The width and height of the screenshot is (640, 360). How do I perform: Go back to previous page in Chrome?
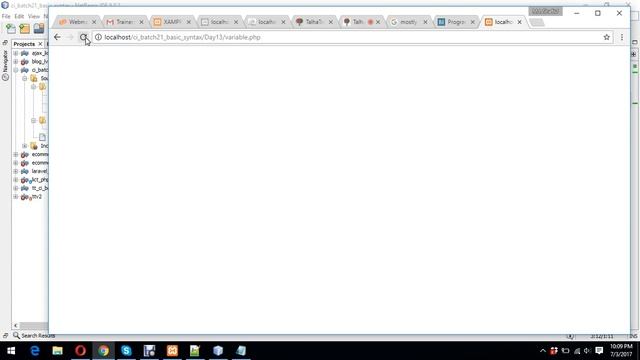click(57, 37)
